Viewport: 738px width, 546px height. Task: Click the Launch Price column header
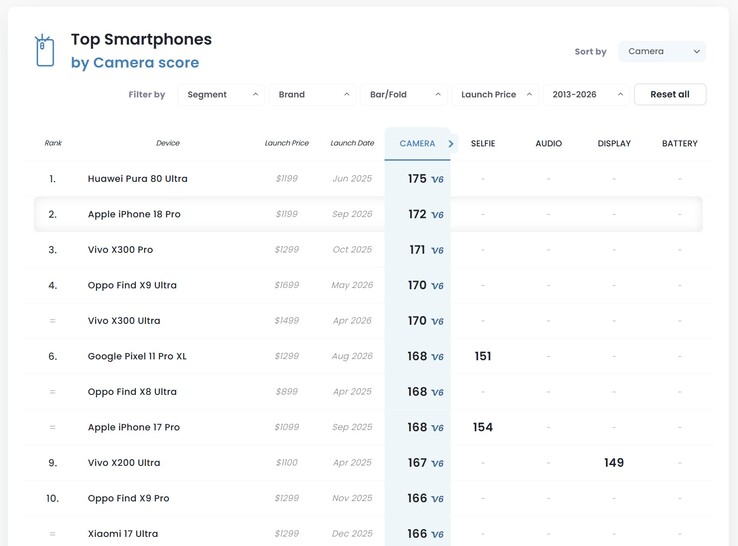(287, 143)
